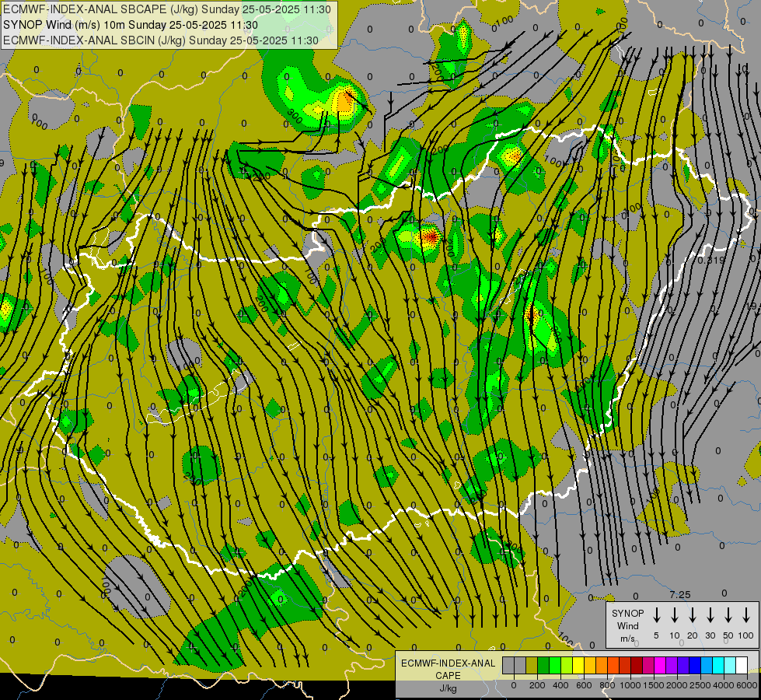
Task: Click the wind arrow above 5 in legend
Action: click(x=656, y=615)
